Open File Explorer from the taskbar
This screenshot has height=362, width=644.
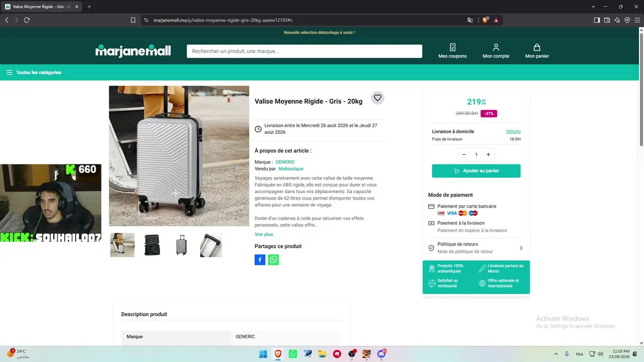coord(322,354)
